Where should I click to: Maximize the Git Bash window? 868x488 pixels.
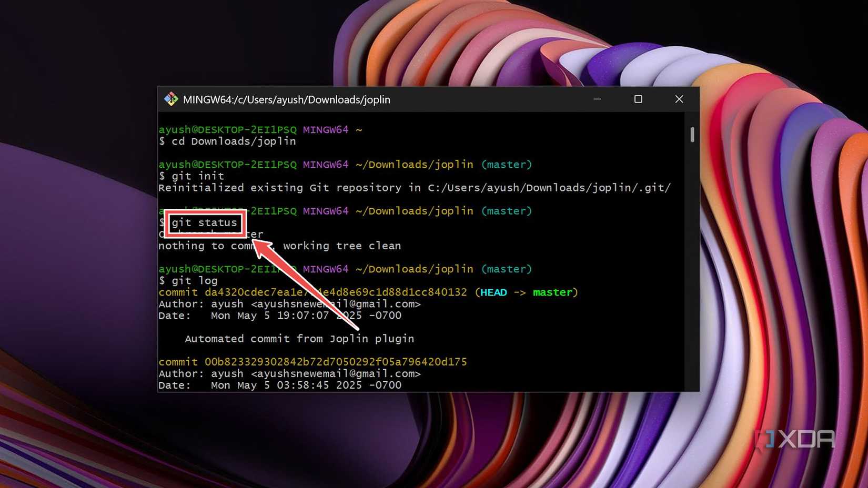pyautogui.click(x=638, y=99)
